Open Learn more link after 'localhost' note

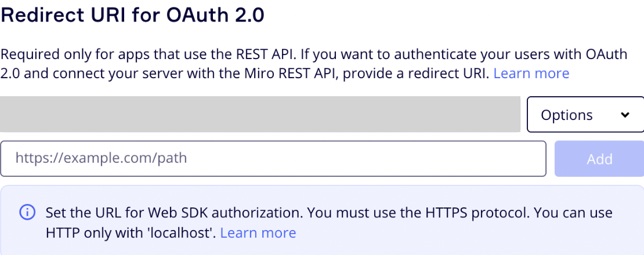pos(258,233)
